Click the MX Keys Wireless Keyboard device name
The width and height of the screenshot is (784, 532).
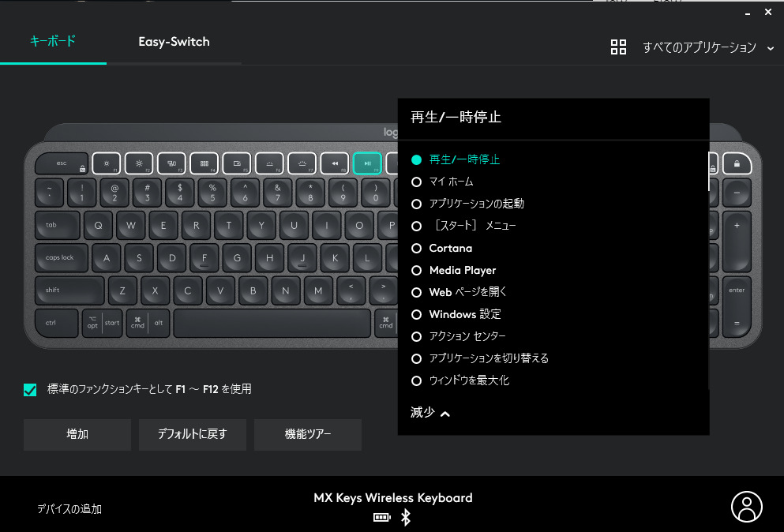393,498
